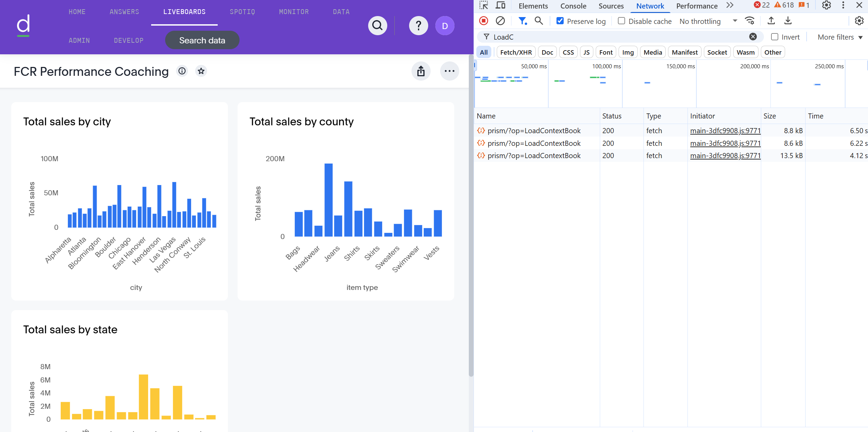
Task: Sort by the Status column header
Action: (x=621, y=116)
